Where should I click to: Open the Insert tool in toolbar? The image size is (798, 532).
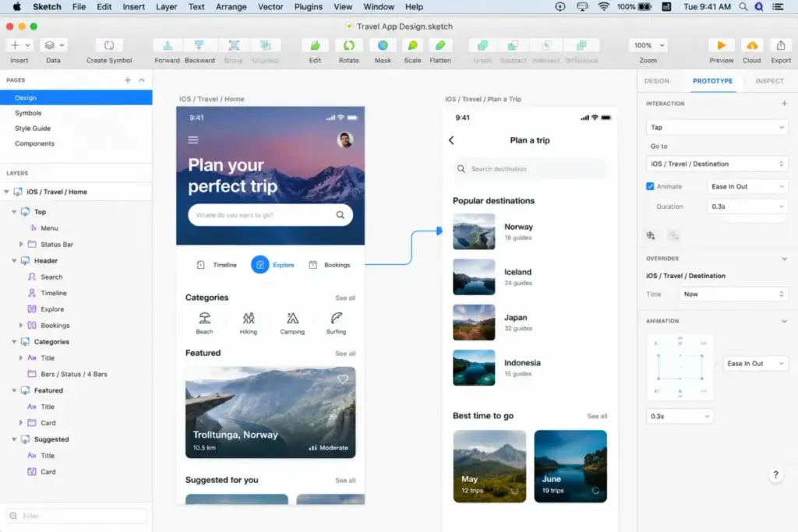19,45
